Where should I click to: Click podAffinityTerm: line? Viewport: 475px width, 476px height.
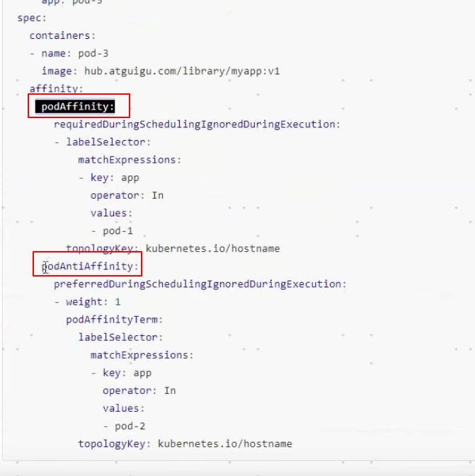pyautogui.click(x=115, y=320)
